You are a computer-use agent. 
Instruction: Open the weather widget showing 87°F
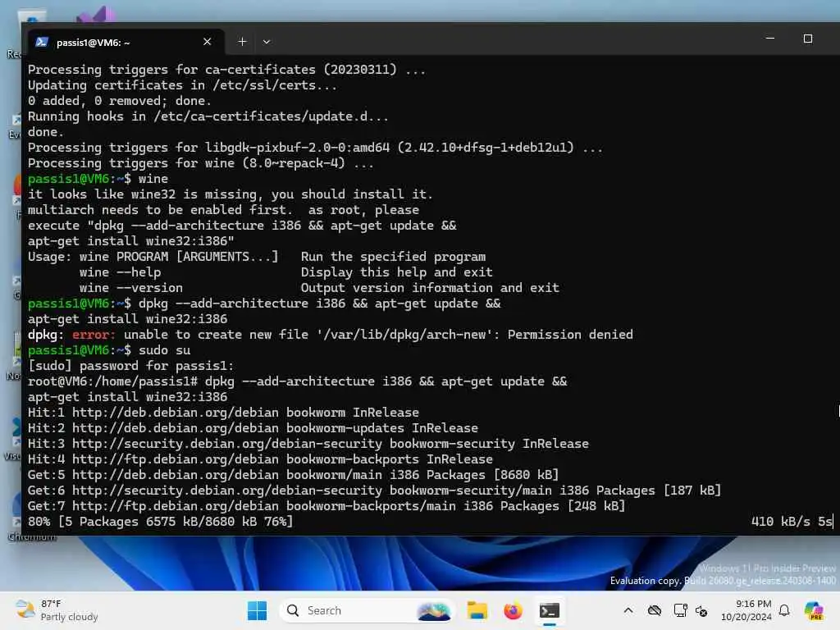57,610
